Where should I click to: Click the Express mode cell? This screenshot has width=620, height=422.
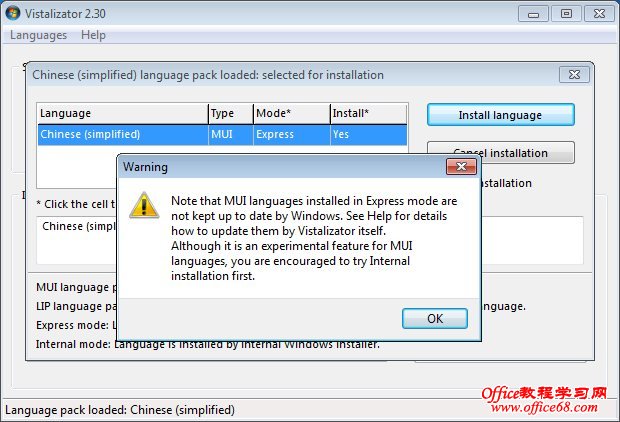pyautogui.click(x=292, y=134)
